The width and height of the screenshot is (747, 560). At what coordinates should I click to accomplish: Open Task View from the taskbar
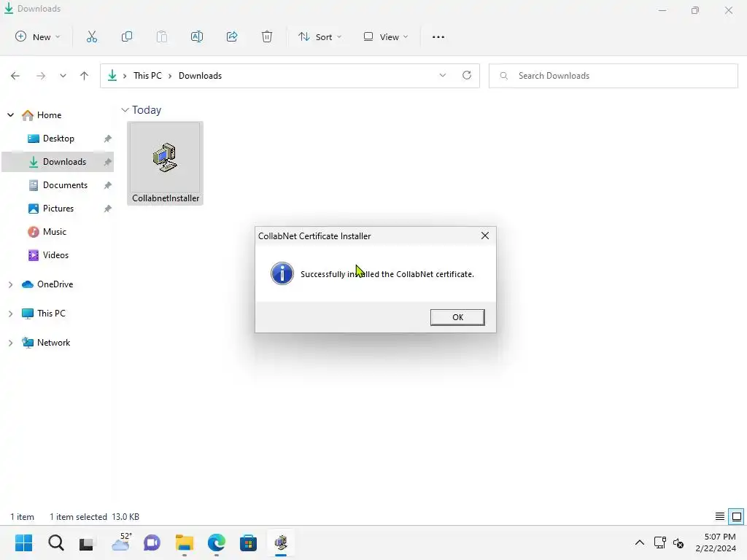tap(87, 542)
